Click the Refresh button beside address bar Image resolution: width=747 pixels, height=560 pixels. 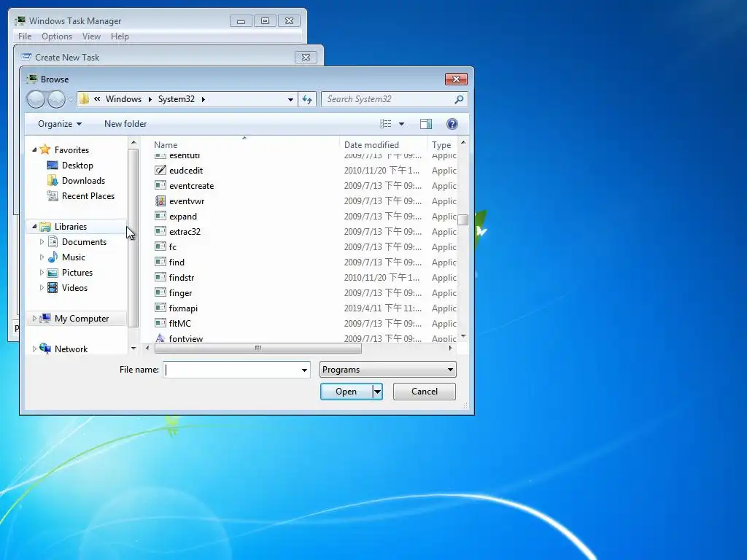tap(307, 99)
